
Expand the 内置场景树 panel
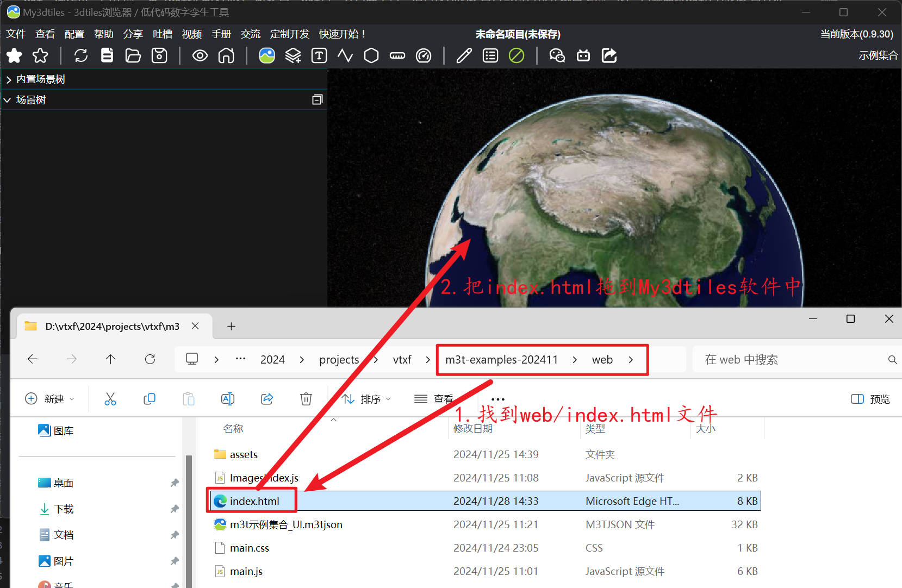click(x=9, y=79)
